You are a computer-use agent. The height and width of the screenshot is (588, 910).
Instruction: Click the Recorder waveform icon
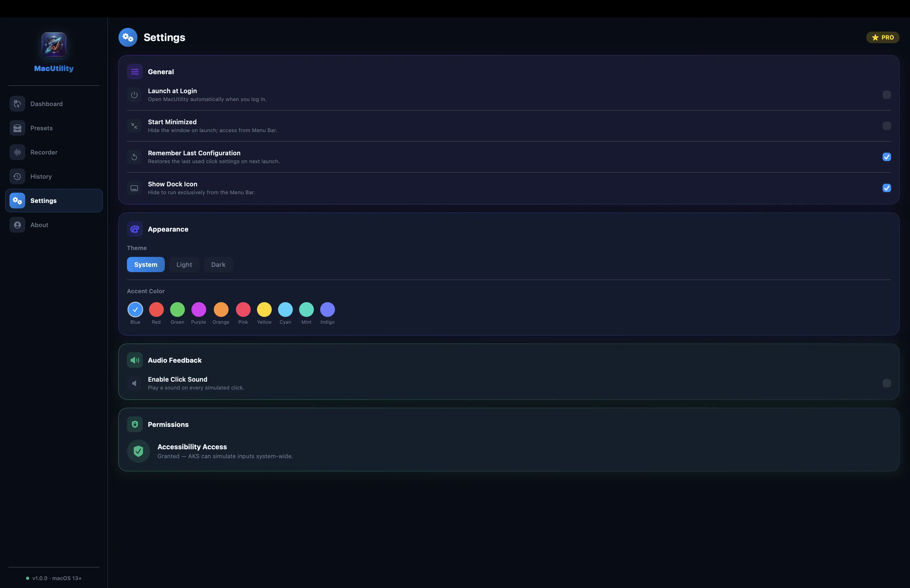coord(17,152)
